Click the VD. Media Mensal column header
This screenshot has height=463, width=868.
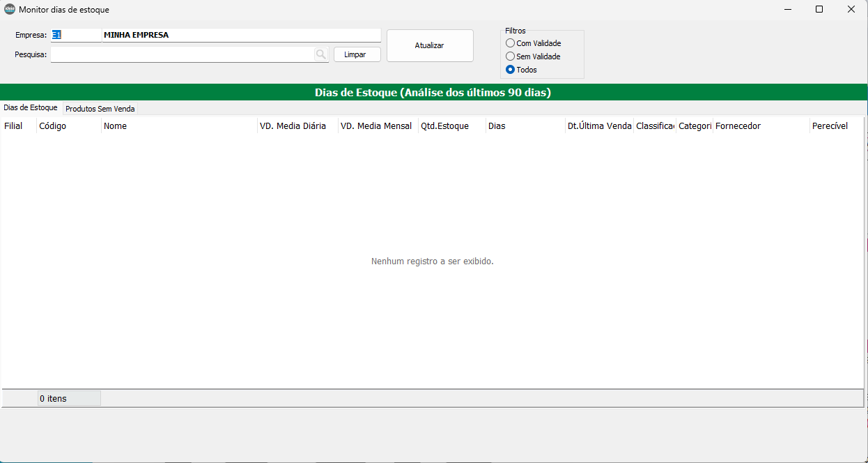(376, 126)
